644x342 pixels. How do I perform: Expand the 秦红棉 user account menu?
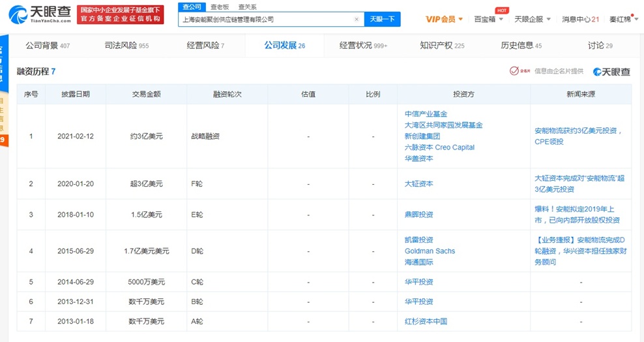click(x=623, y=20)
